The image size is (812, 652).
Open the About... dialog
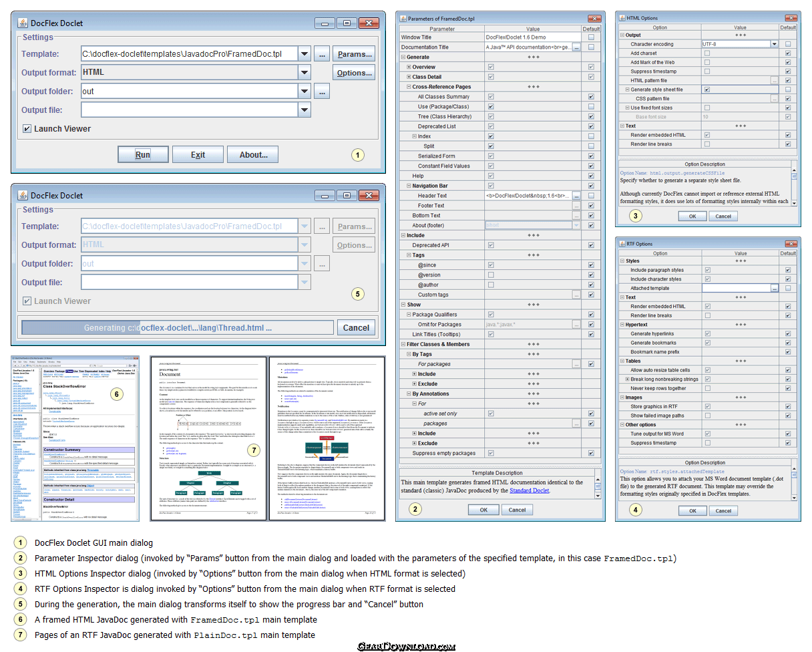[x=253, y=154]
